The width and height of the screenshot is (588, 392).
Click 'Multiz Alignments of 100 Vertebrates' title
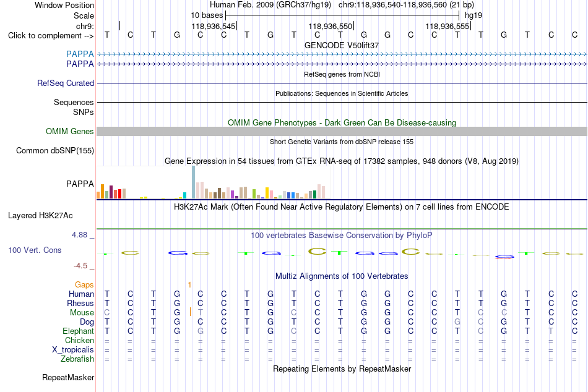tap(342, 276)
